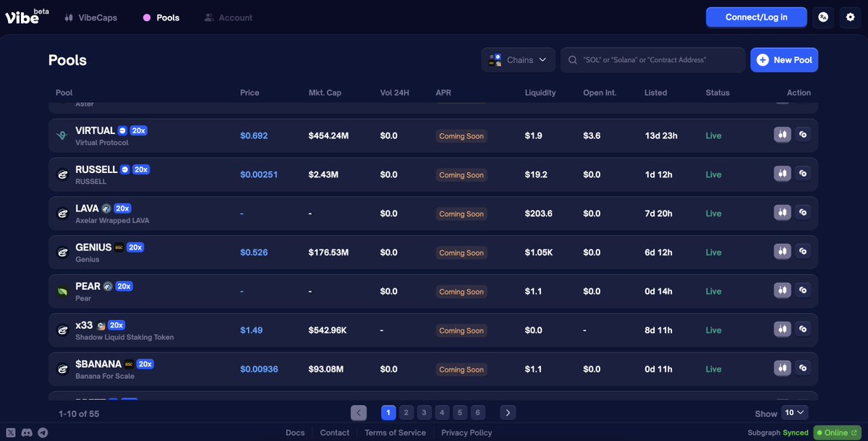Click the BSC chain badge next to $BANANA
The image size is (868, 441).
tap(129, 364)
